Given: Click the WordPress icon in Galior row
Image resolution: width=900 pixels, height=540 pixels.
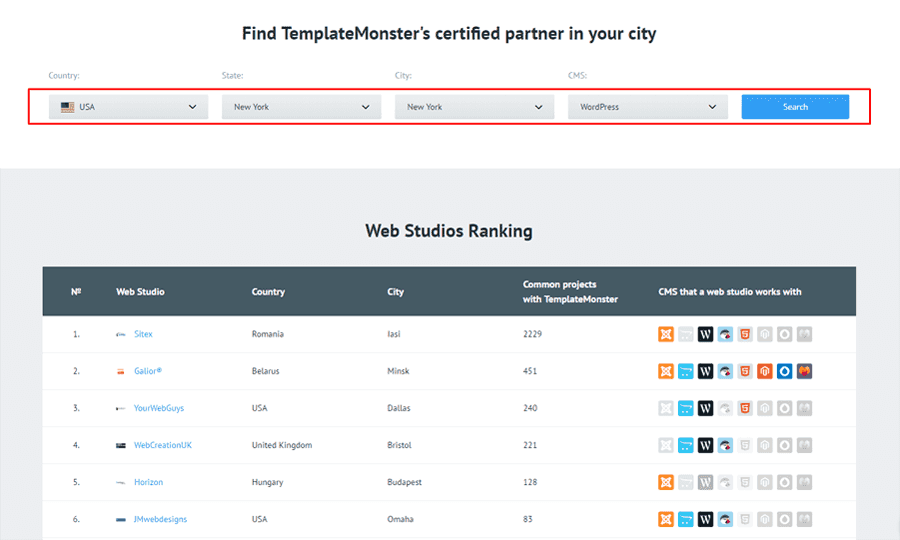Looking at the screenshot, I should 705,371.
